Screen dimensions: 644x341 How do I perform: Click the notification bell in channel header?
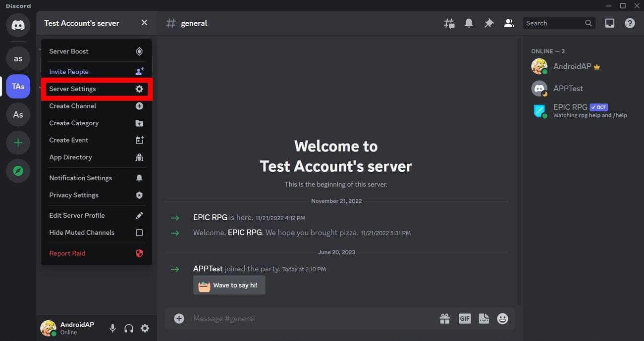tap(469, 23)
